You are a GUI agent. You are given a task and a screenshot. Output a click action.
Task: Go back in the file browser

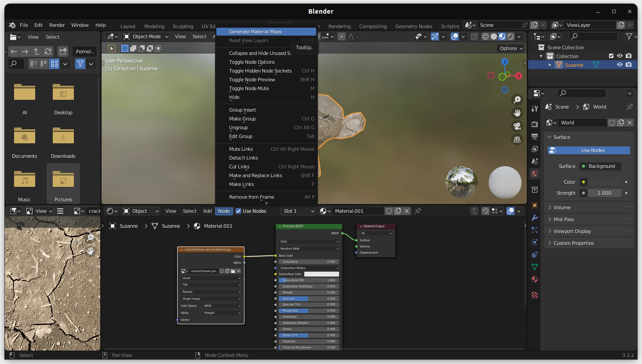[x=14, y=51]
